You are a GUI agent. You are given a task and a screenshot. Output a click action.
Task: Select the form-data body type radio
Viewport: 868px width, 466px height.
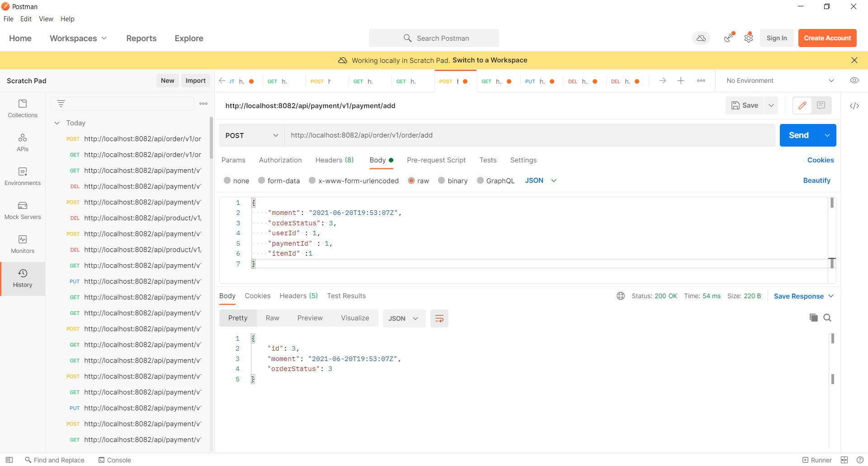262,181
